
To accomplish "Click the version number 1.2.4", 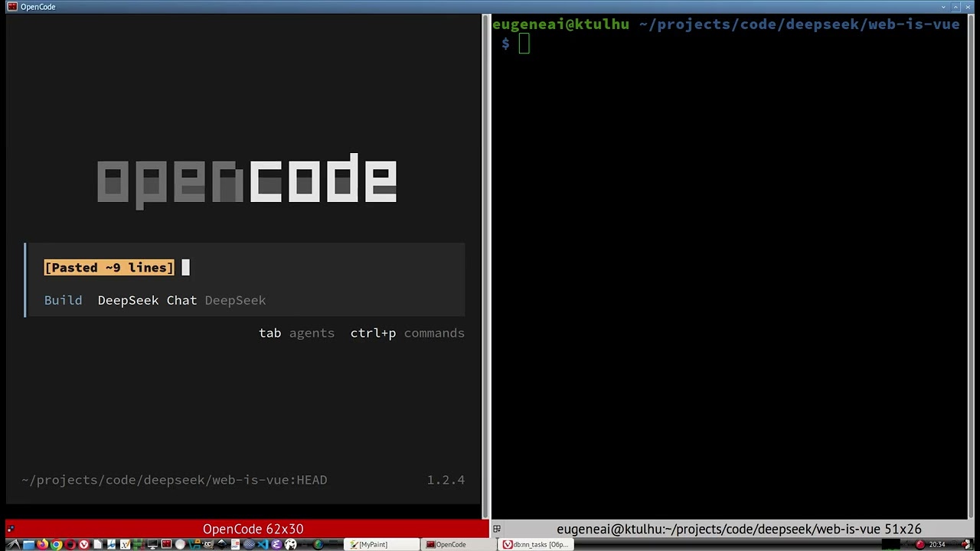I will coord(446,481).
